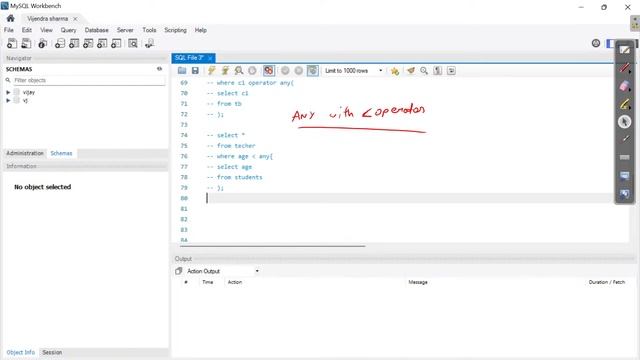Open the File menu
This screenshot has height=360, width=640.
pyautogui.click(x=9, y=30)
